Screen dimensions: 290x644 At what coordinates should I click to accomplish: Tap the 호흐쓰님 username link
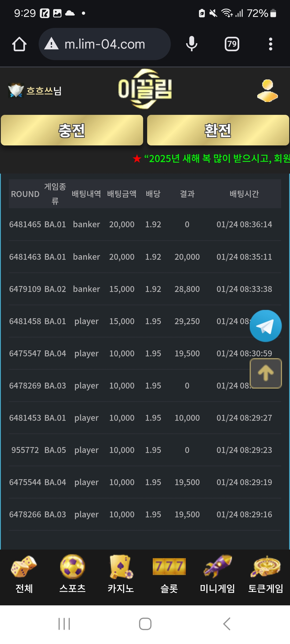coord(44,91)
